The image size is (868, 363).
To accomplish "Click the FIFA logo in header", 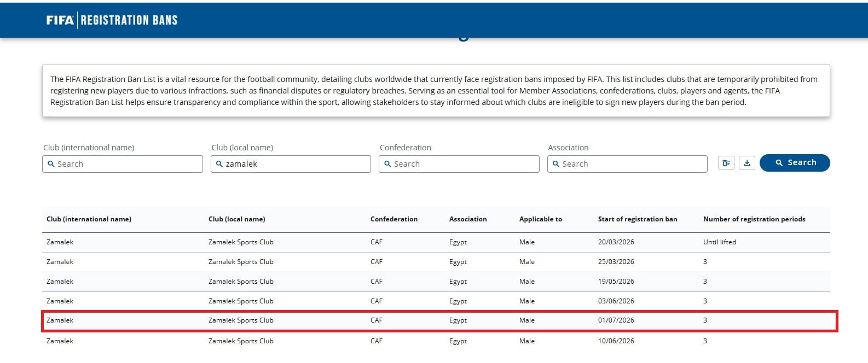I will pos(60,20).
